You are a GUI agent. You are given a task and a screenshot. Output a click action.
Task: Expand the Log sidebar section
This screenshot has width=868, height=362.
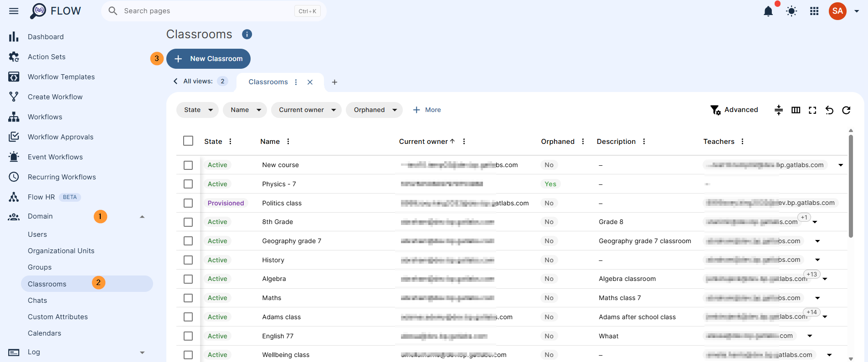[142, 352]
